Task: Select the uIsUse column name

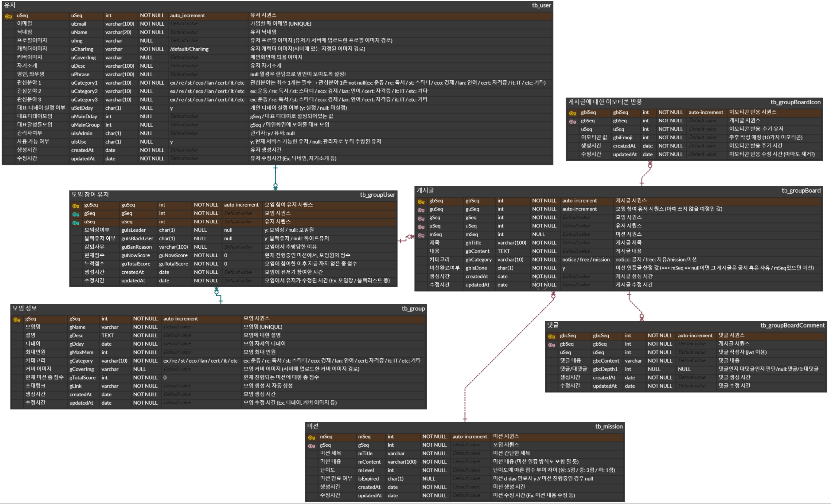Action: 79,142
